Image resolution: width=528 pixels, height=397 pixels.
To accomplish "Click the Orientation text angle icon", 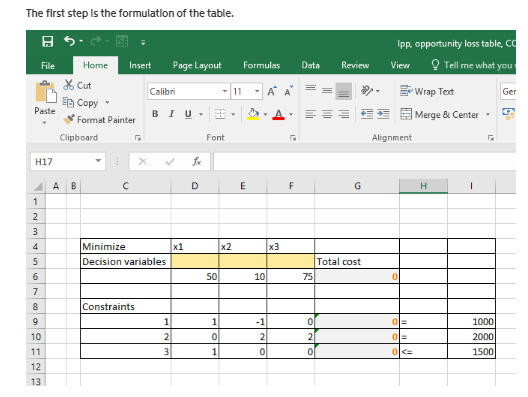I will (367, 91).
